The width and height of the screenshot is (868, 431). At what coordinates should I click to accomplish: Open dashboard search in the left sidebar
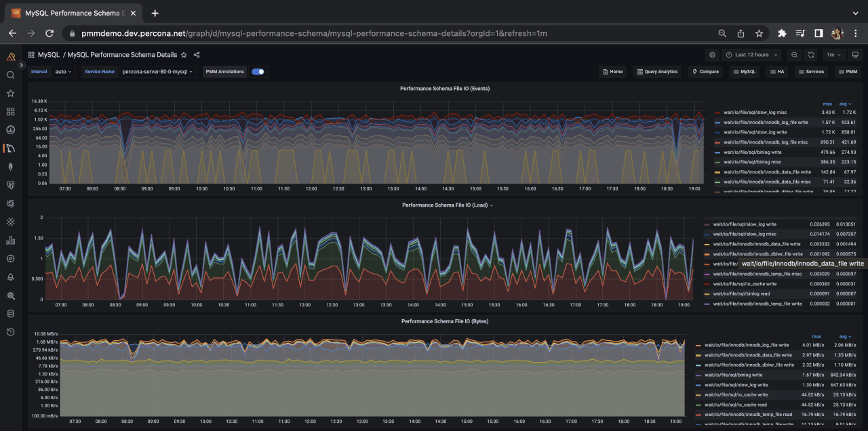click(x=10, y=75)
